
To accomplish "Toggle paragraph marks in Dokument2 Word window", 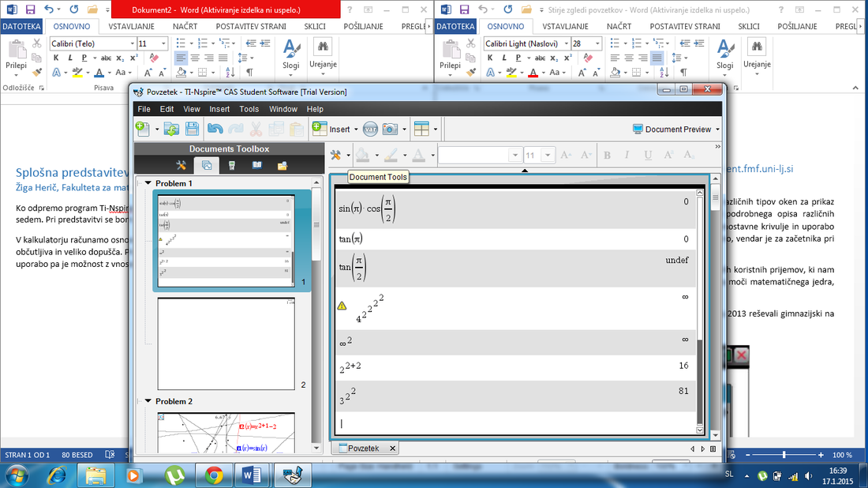I will pos(249,72).
